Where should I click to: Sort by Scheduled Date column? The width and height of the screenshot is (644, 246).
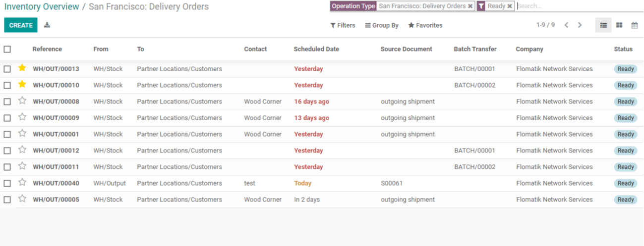pos(316,49)
